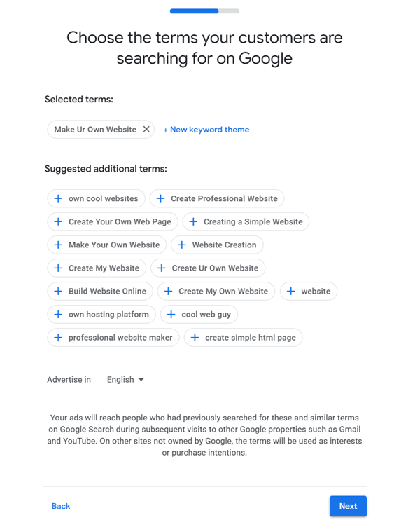Go to the Next step
The image size is (420, 520).
pyautogui.click(x=348, y=506)
